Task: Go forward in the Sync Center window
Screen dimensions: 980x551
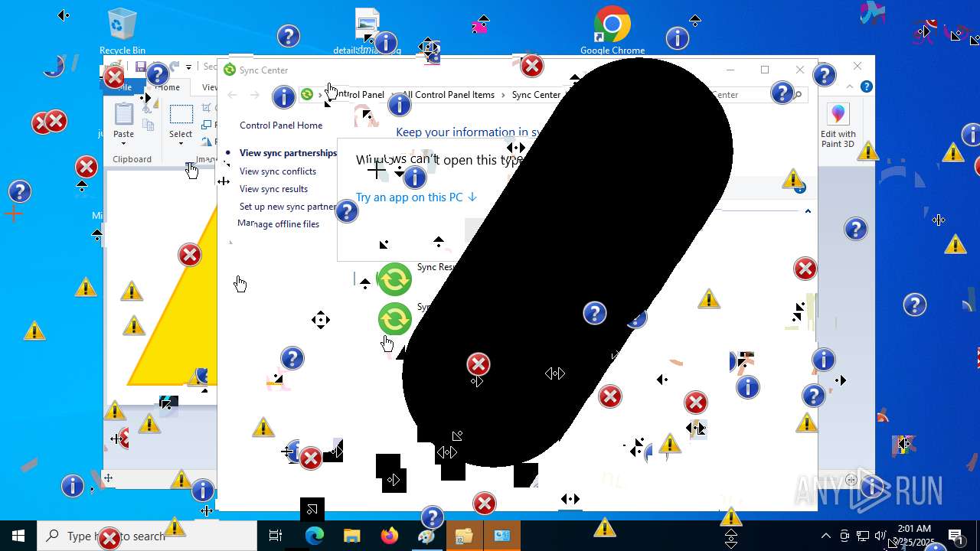Action: [255, 95]
